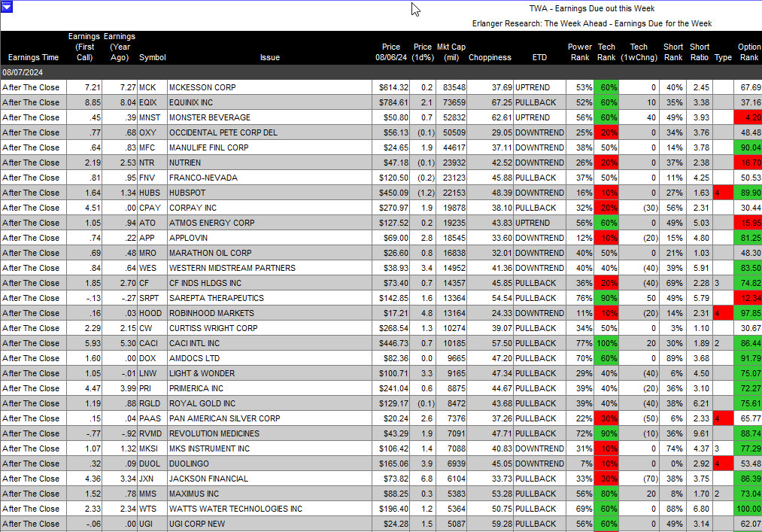Select the EQUINIX INC issue cell
Image resolution: width=762 pixels, height=532 pixels.
coord(270,102)
